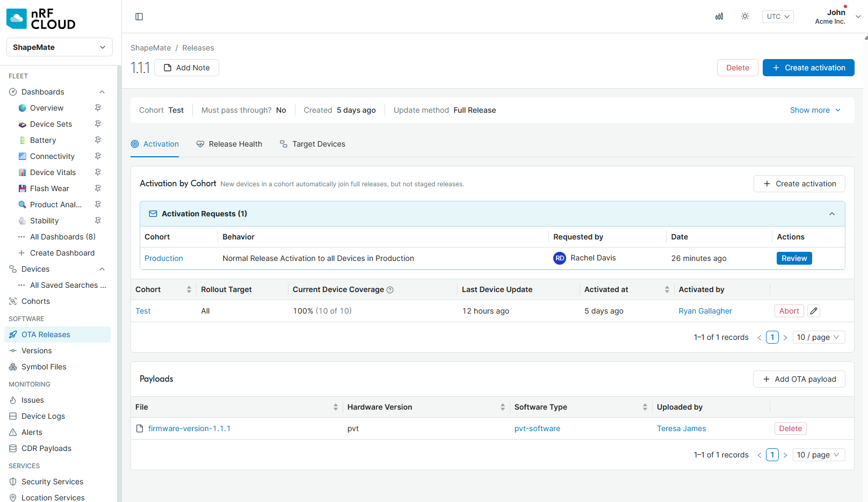Click the Add Note button
The width and height of the screenshot is (868, 502).
pos(186,68)
